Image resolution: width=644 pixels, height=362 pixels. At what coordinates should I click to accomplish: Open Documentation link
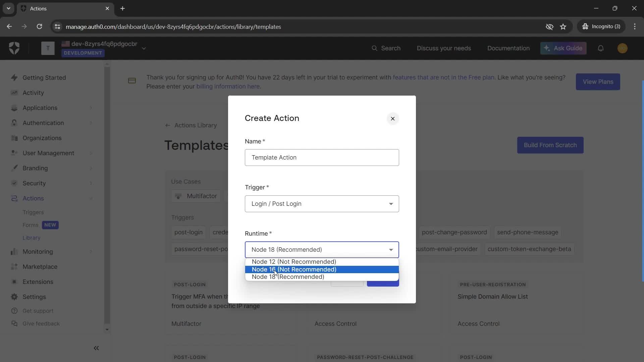coord(508,48)
